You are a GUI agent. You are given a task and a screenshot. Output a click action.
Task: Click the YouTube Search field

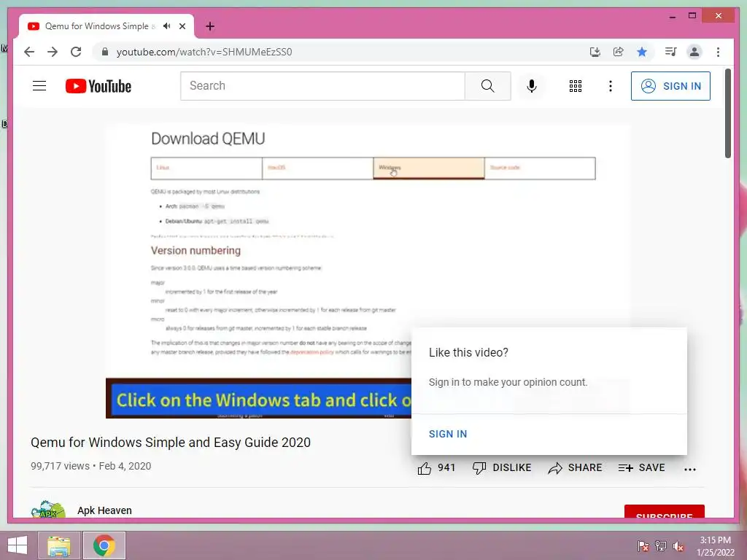click(322, 86)
